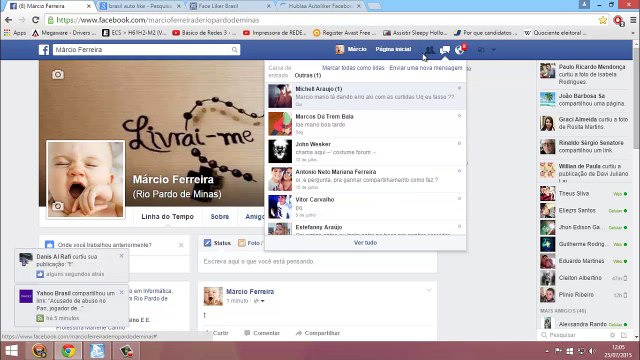Toggle read dot for Marcos Dú Trem Bala

point(459,116)
